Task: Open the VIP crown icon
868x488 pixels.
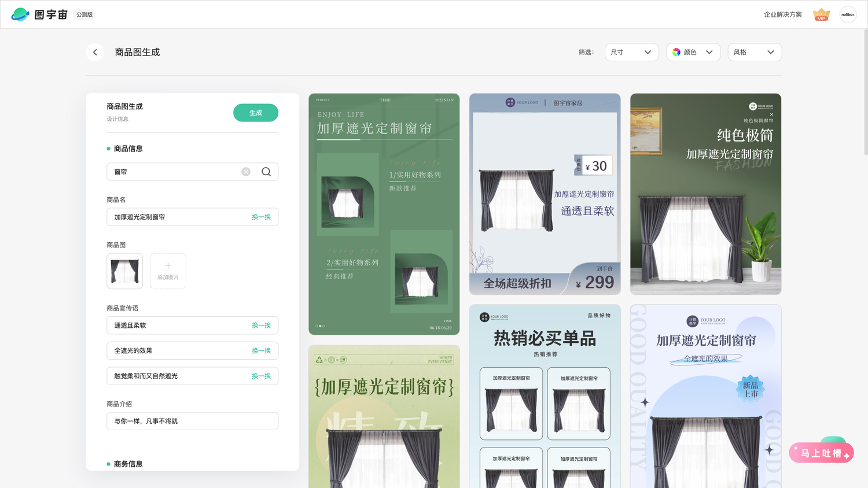Action: click(821, 14)
